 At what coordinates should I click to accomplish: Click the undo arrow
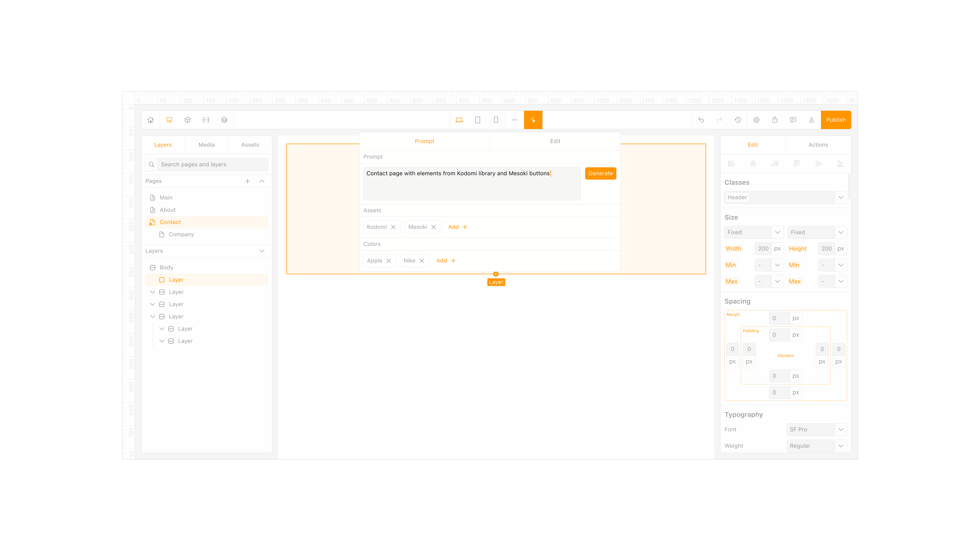701,120
